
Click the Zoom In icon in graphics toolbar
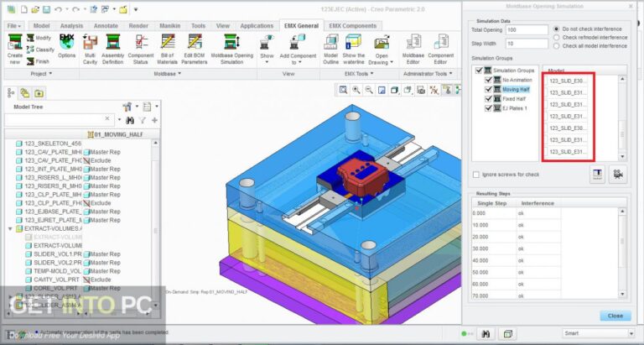[x=356, y=90]
